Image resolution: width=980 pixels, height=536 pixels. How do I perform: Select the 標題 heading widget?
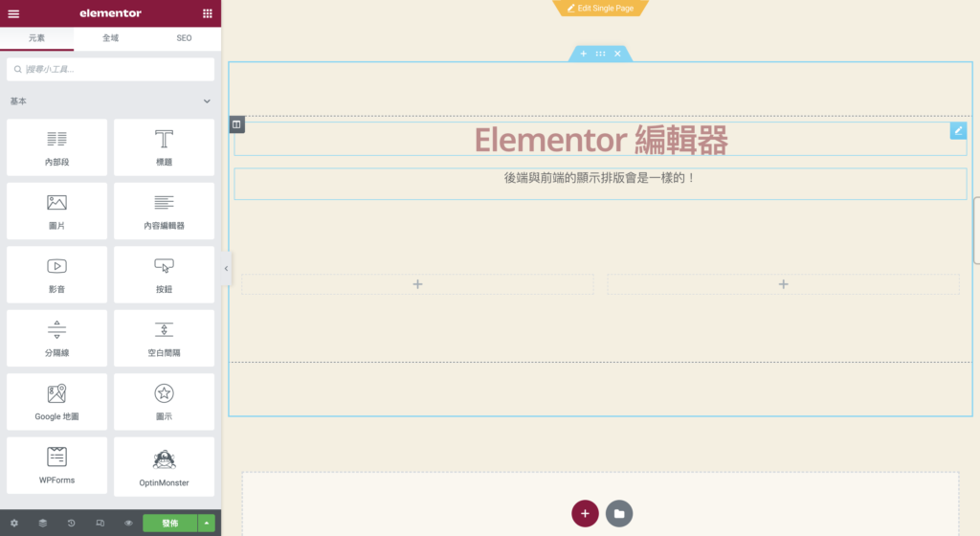(164, 147)
